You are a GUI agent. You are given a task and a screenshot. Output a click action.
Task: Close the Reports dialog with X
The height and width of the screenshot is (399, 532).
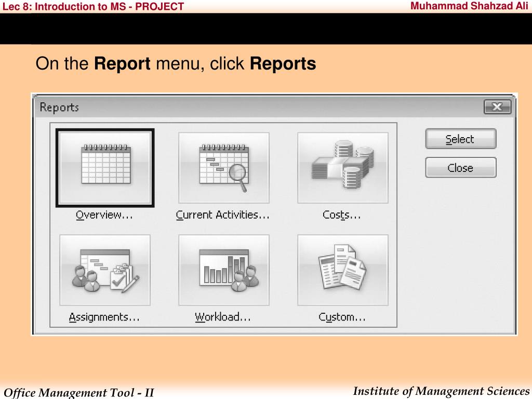497,107
